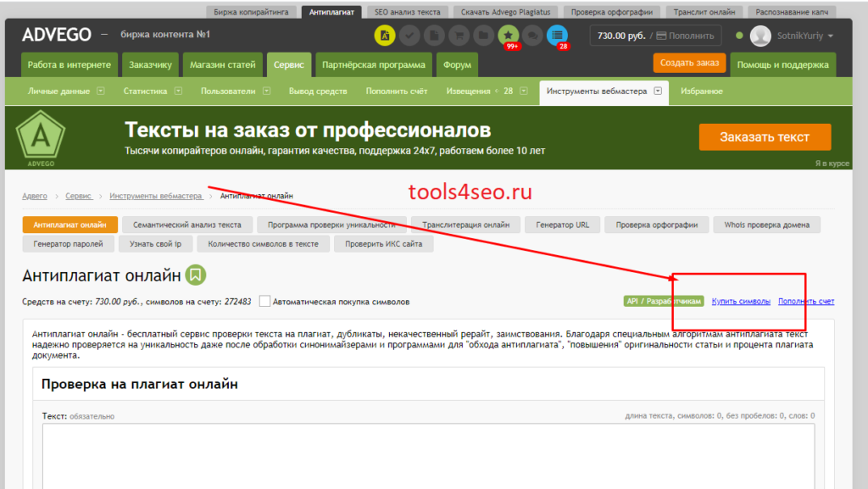Click Сервис breadcrumb link

click(78, 196)
